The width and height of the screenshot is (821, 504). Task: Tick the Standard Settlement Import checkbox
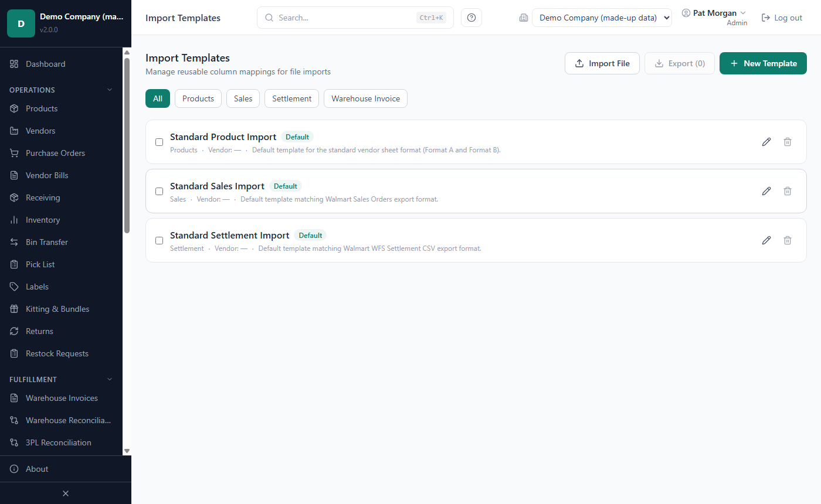coord(159,240)
